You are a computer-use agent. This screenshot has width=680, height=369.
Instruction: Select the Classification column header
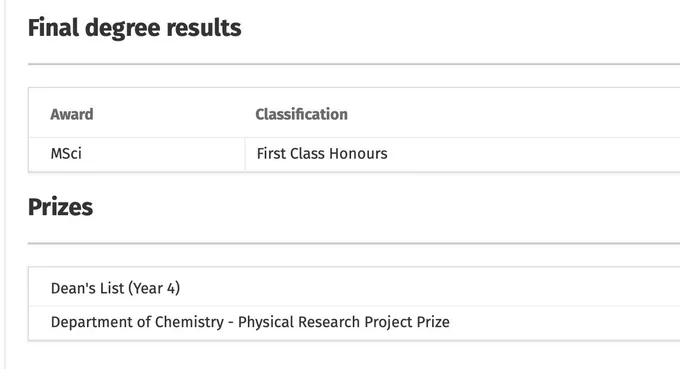[x=301, y=114]
